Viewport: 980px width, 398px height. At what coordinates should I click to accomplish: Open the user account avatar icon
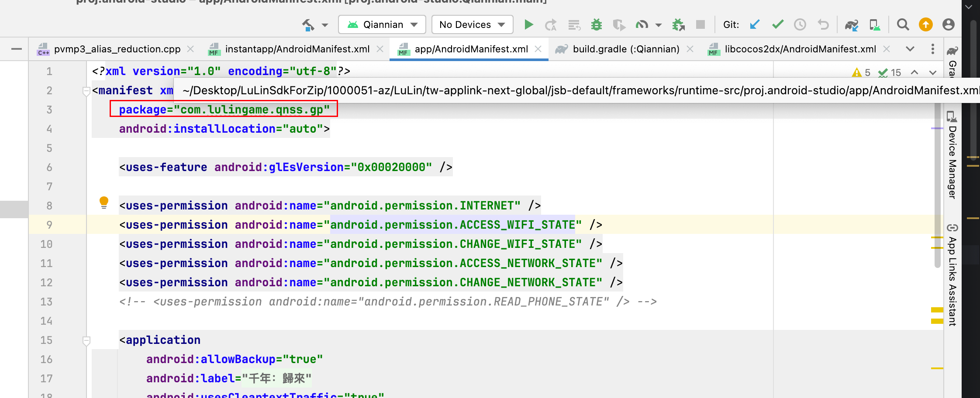click(948, 24)
